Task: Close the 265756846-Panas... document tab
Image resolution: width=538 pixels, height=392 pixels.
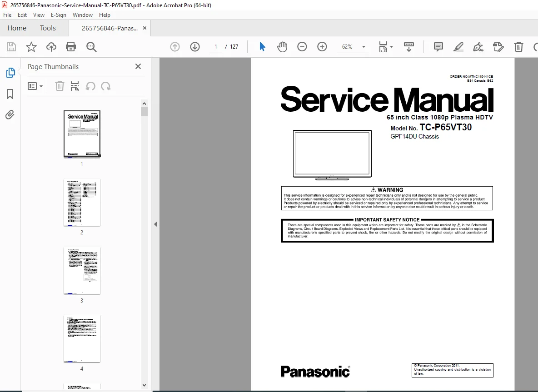Action: (x=145, y=28)
